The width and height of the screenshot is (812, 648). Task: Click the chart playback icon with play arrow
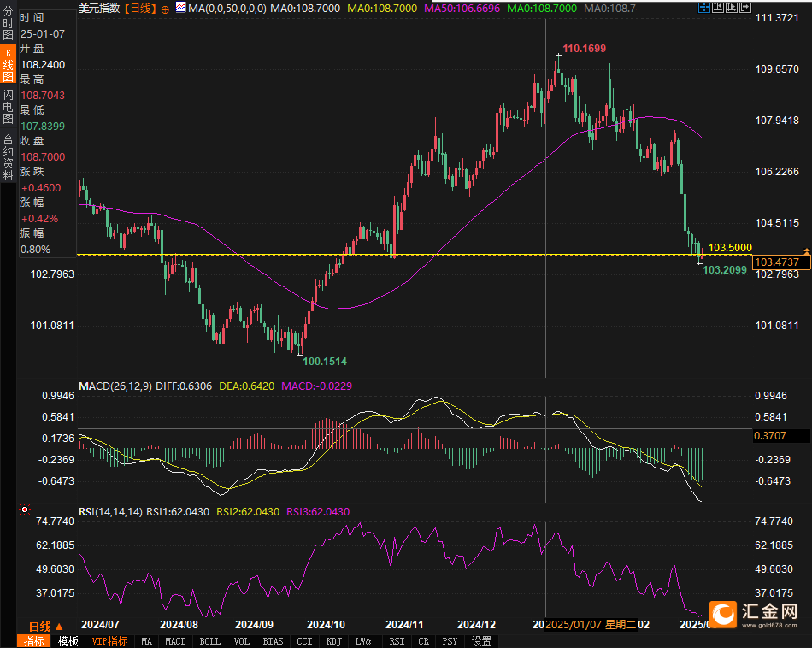(731, 7)
